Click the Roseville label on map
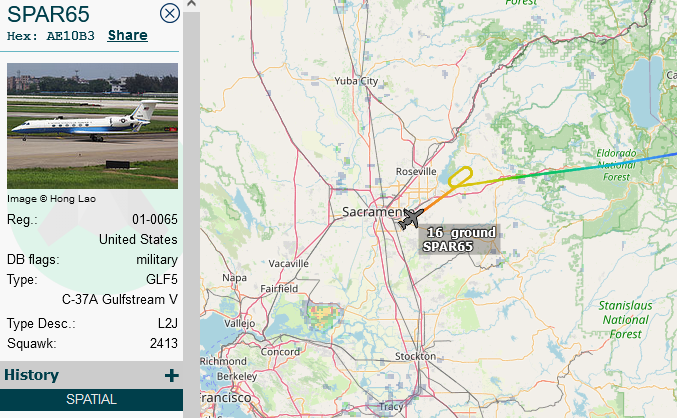Screen dimensions: 677x418 coord(416,171)
